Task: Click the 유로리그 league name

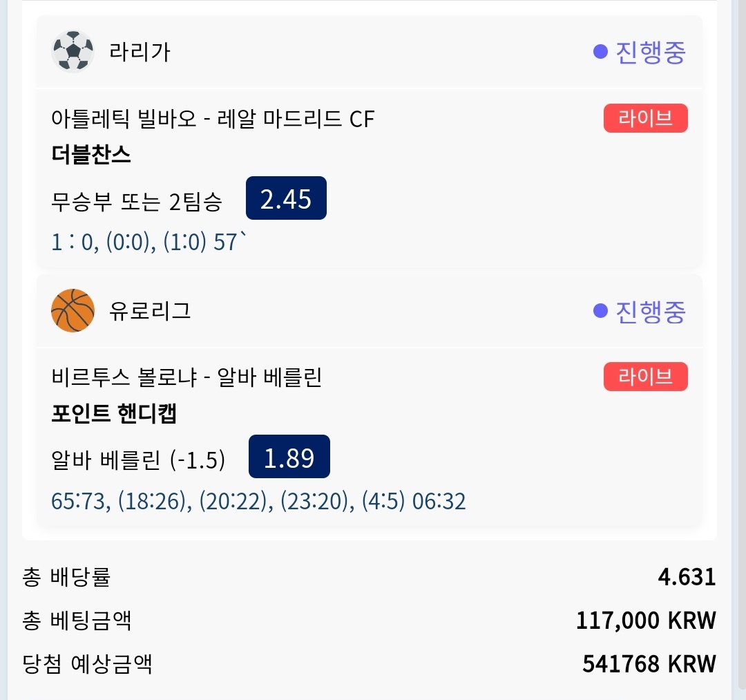Action: pos(150,311)
